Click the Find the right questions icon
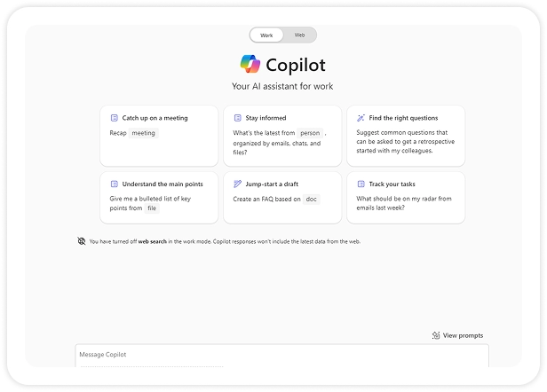The height and width of the screenshot is (392, 547). click(361, 117)
